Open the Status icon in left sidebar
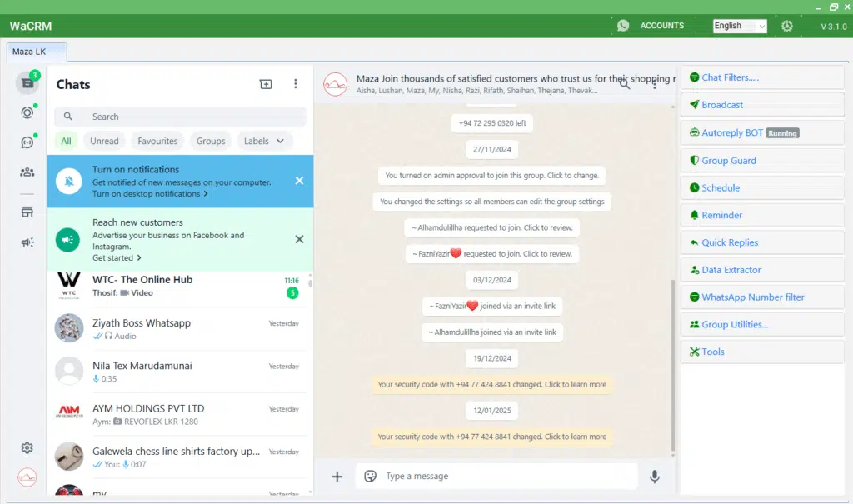This screenshot has width=853, height=504. 27,112
